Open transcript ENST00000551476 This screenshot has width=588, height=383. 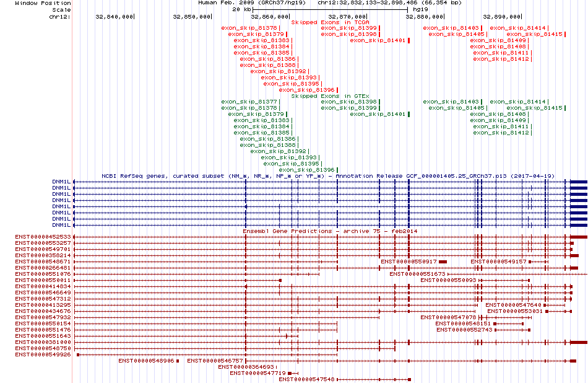click(43, 330)
